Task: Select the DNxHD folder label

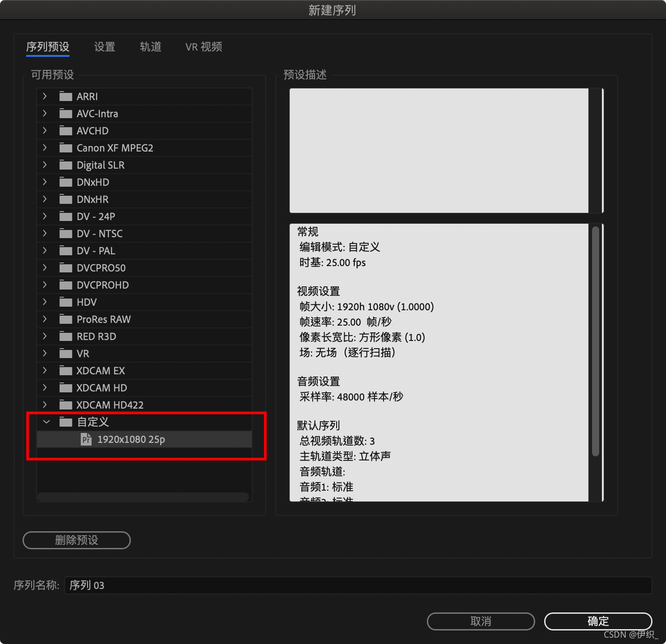Action: point(93,182)
